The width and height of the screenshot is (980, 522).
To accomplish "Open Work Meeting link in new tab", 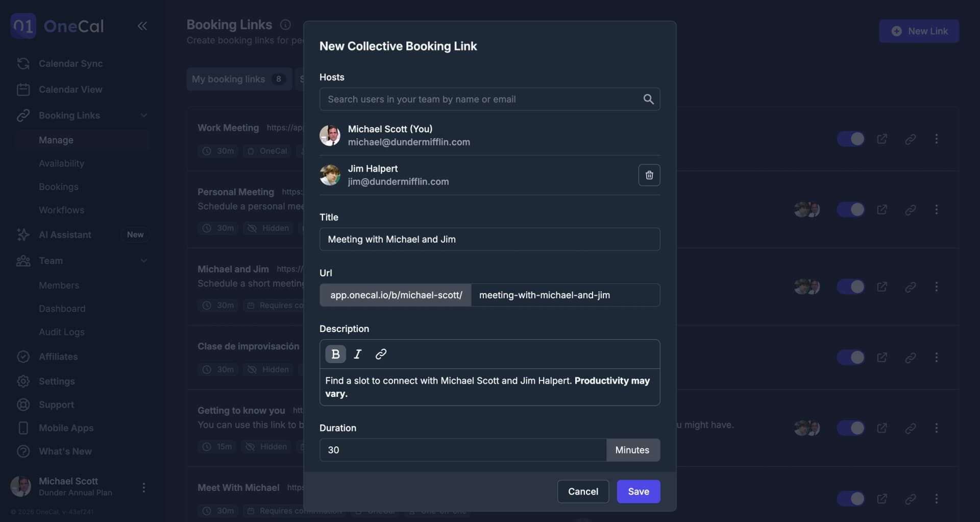I will tap(882, 139).
